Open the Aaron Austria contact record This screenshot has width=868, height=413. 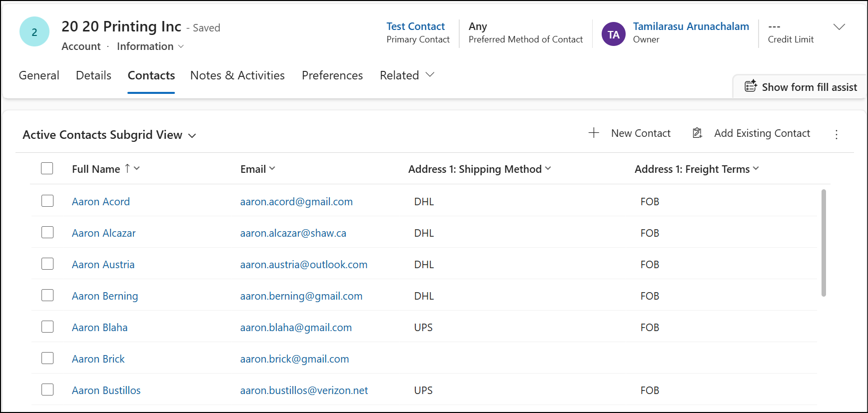coord(103,264)
